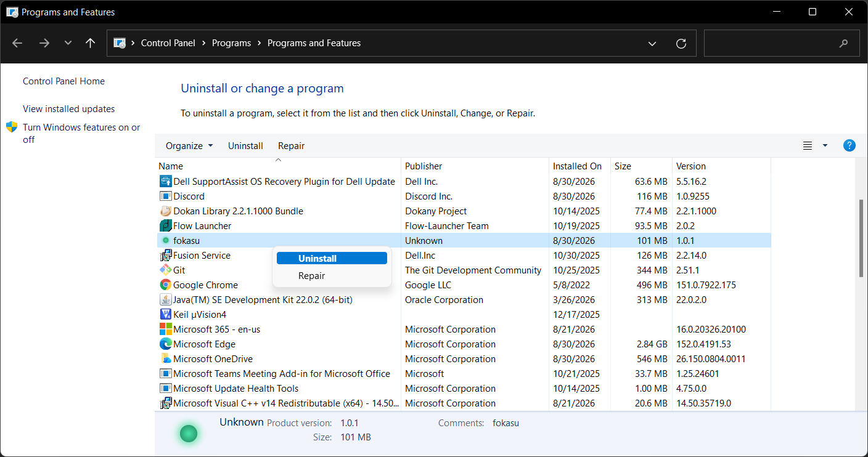Click the large fokasu icon in details pane

(188, 434)
